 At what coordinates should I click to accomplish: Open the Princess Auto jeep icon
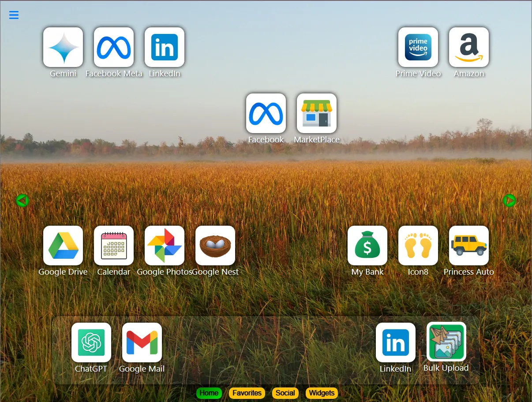[x=469, y=246]
